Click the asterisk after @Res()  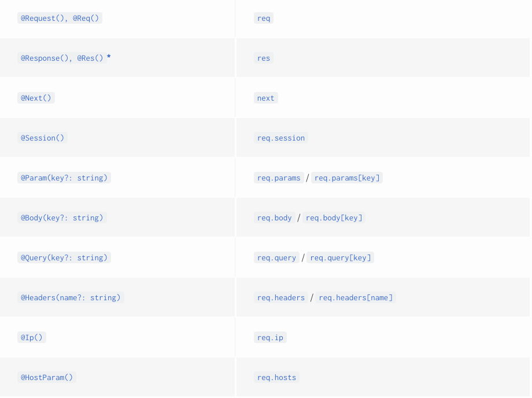coord(109,56)
